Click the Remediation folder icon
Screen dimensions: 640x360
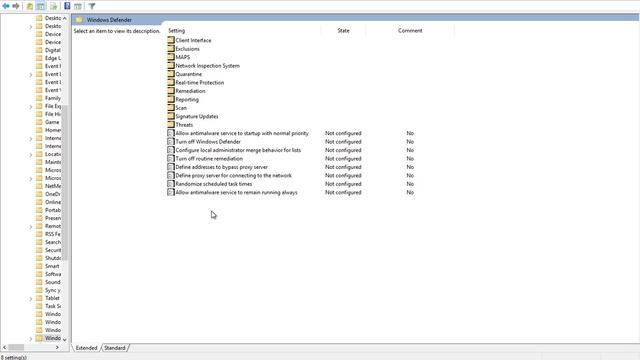tap(171, 91)
